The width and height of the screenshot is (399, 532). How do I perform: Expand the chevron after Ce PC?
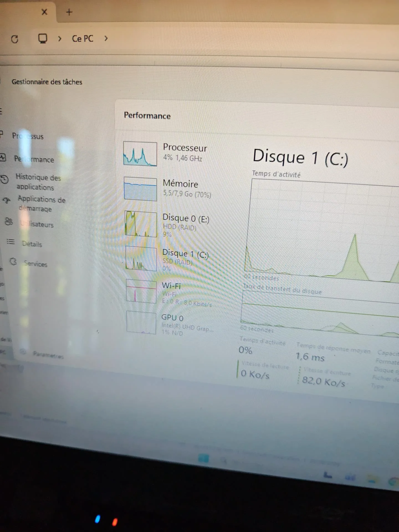tap(106, 38)
